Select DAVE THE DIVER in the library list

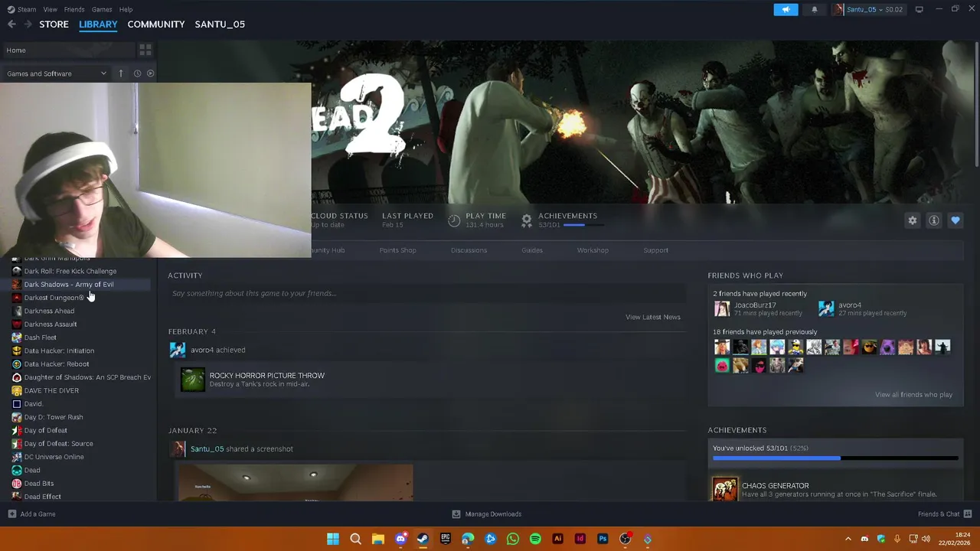pos(51,390)
